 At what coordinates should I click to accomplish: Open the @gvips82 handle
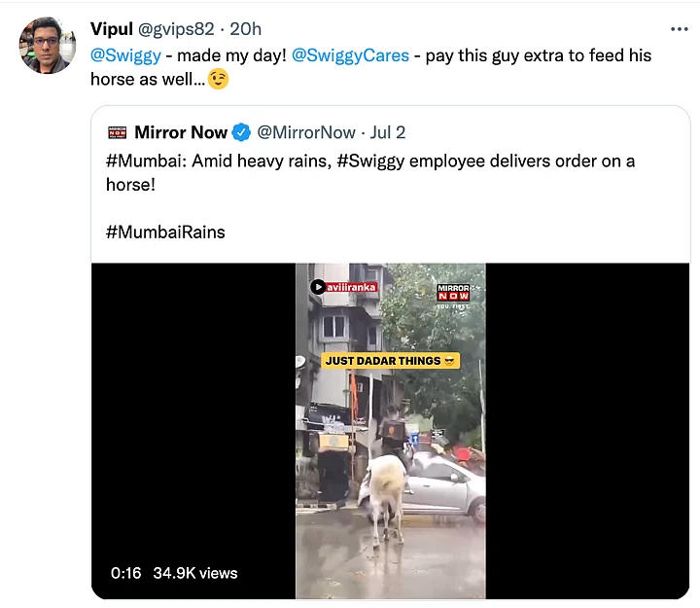[x=178, y=28]
